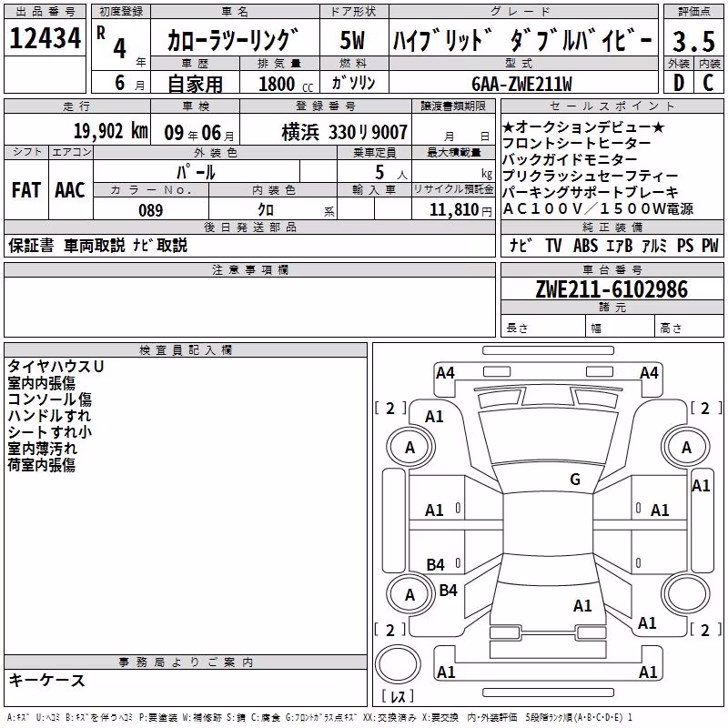This screenshot has width=728, height=728.
Task: Click the color number 089
Action: tap(150, 210)
